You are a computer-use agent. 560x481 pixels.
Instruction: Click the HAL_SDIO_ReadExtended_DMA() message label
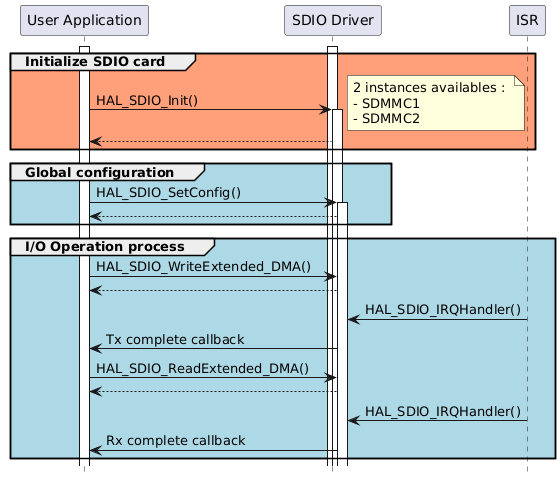point(202,369)
